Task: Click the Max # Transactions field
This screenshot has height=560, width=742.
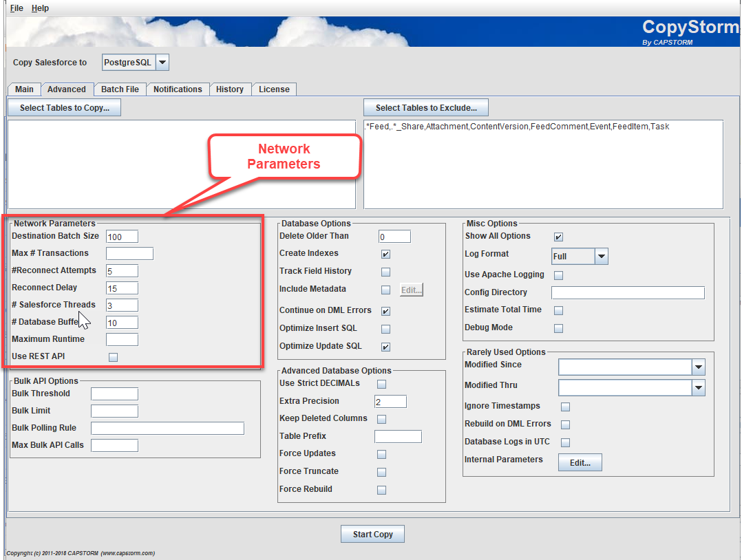Action: pyautogui.click(x=129, y=253)
